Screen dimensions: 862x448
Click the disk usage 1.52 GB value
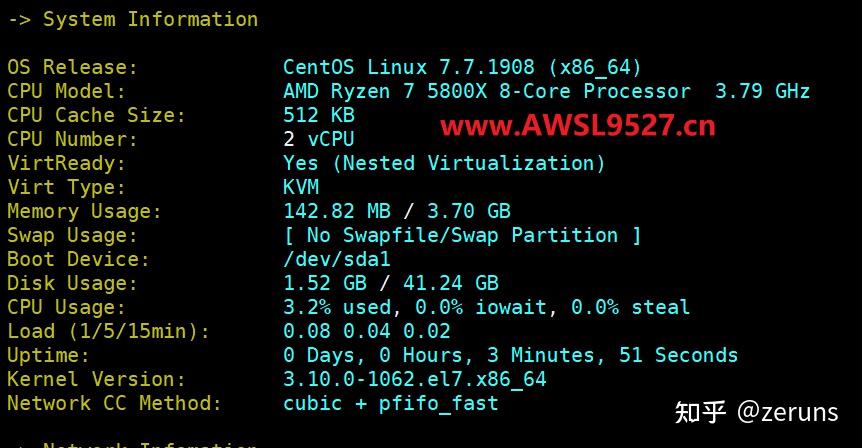[x=331, y=283]
